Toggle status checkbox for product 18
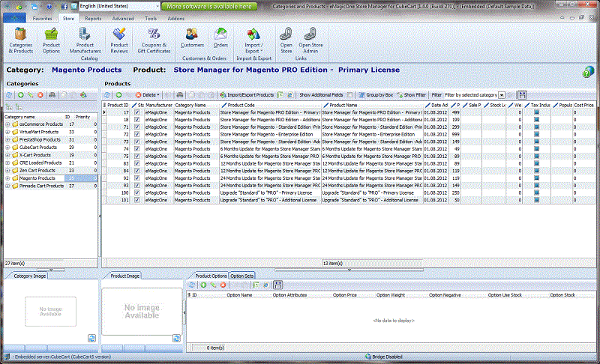 coord(137,120)
